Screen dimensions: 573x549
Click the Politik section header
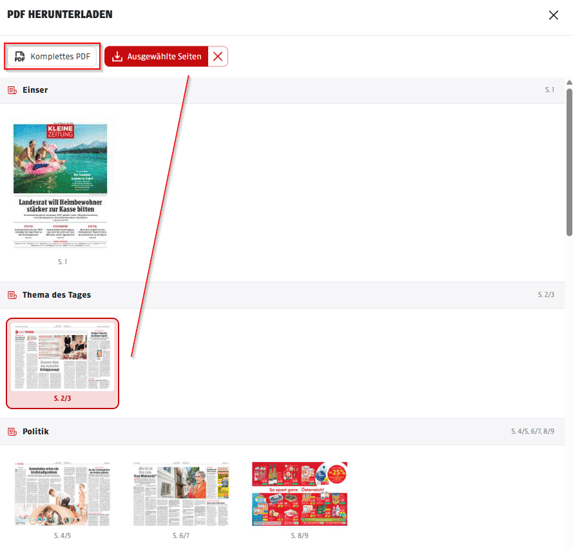(x=282, y=432)
